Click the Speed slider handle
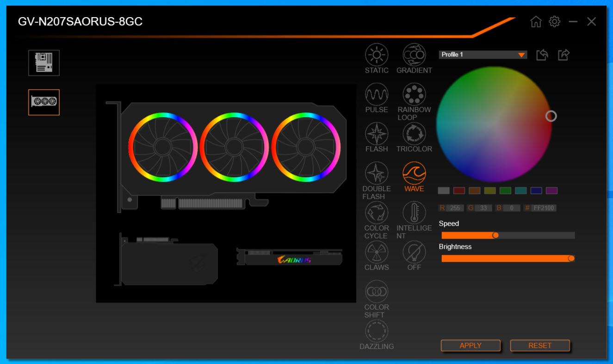The image size is (613, 364). tap(495, 235)
